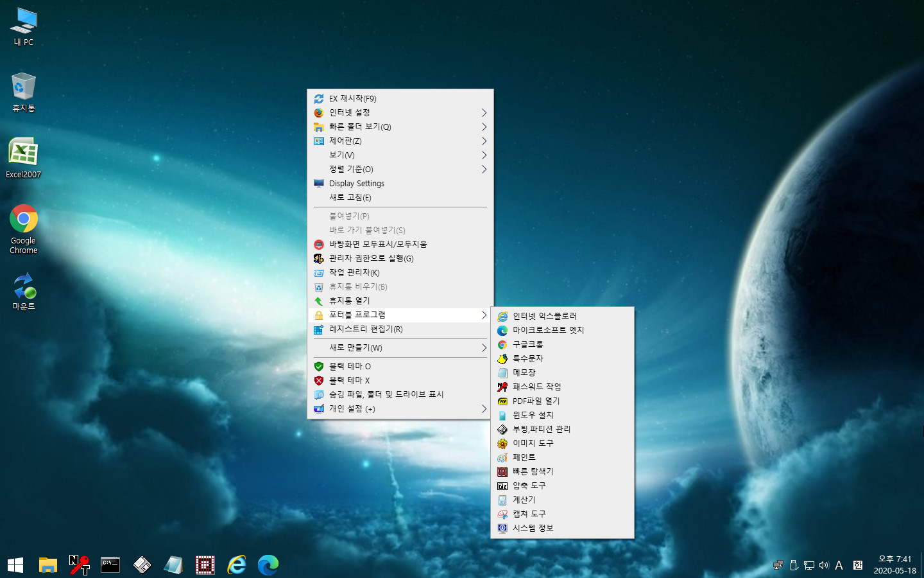Image resolution: width=924 pixels, height=578 pixels.
Task: Select the Excel2007 desktop shortcut
Action: click(24, 158)
